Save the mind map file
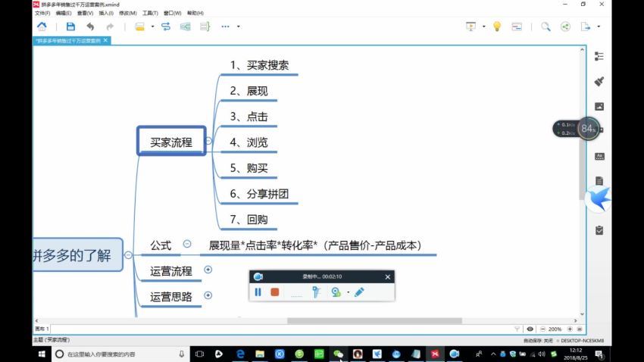This screenshot has width=644, height=362. (x=70, y=27)
